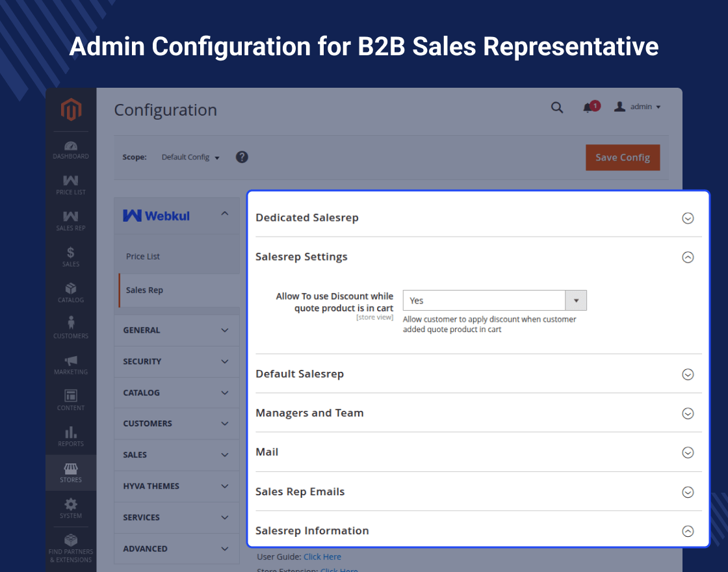Click the Webkul logo in config tabs

click(x=157, y=216)
